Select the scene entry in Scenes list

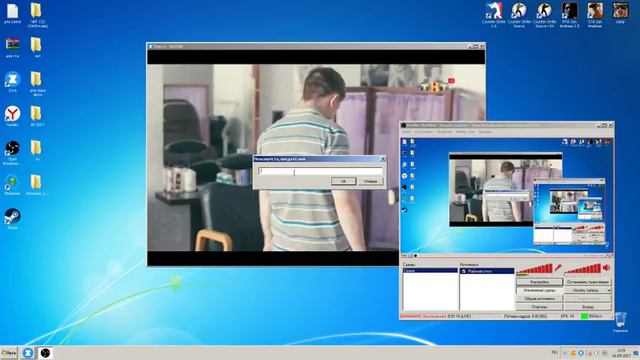tap(430, 271)
